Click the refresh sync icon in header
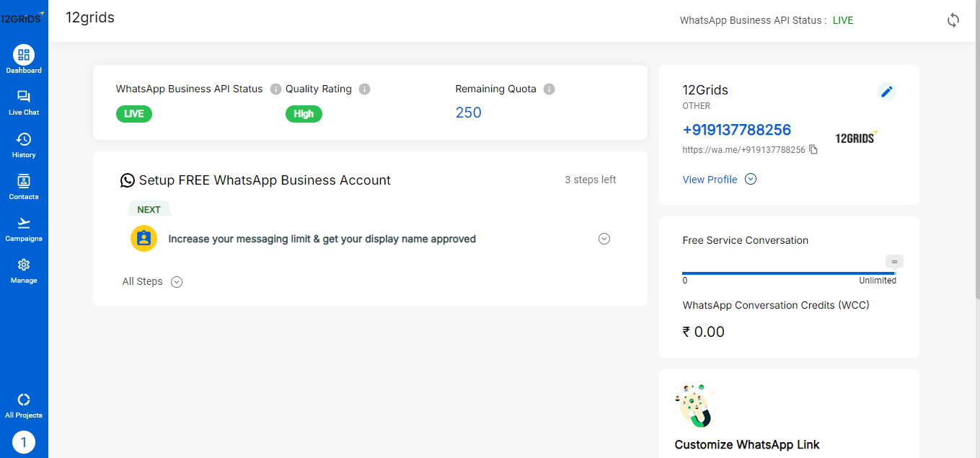Image resolution: width=980 pixels, height=458 pixels. (x=953, y=20)
